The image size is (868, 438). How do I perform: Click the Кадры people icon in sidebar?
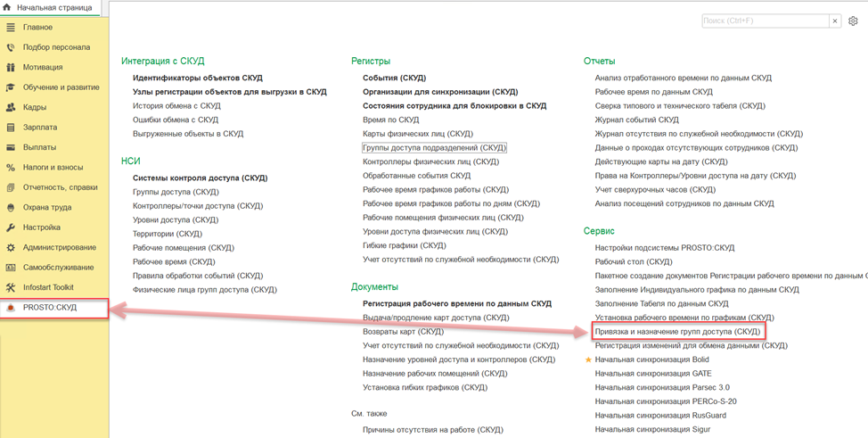tap(11, 107)
